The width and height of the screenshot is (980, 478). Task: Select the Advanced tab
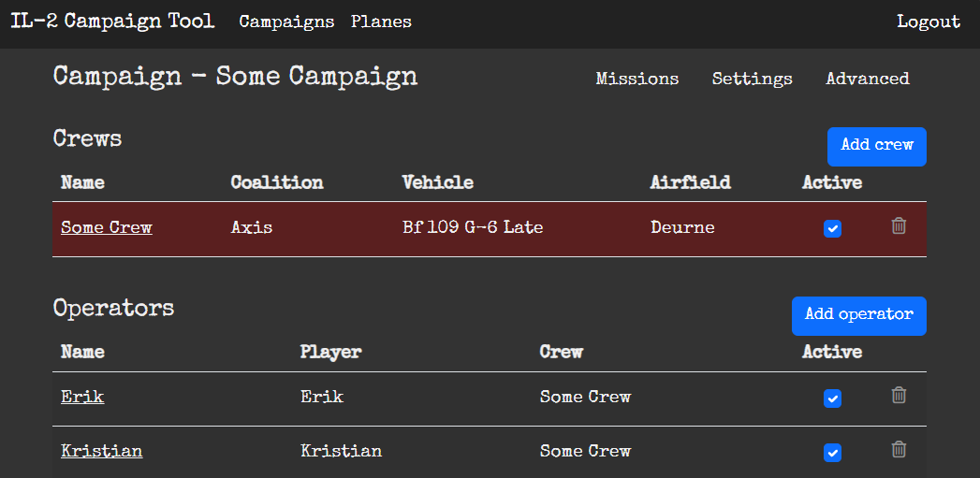(x=867, y=79)
